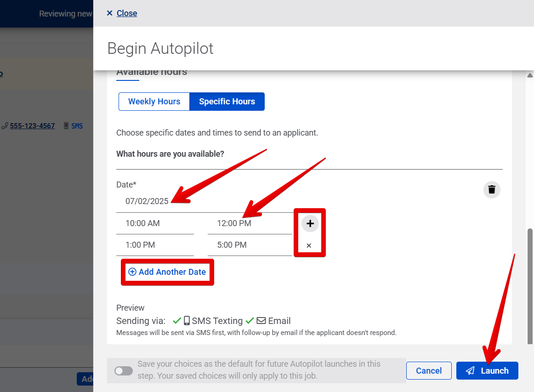Screen dimensions: 534x392
Task: Click the plus icon to add another time slot
Action: coord(310,223)
